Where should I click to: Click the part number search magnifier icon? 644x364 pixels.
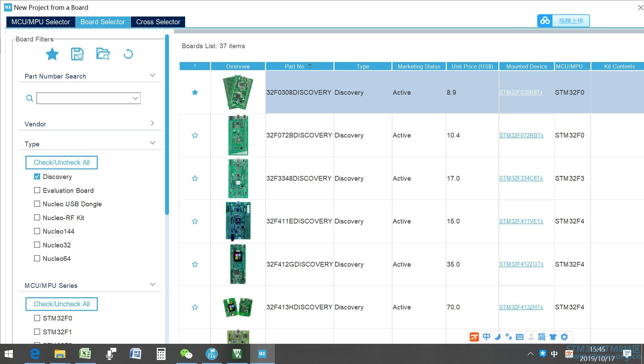click(30, 98)
